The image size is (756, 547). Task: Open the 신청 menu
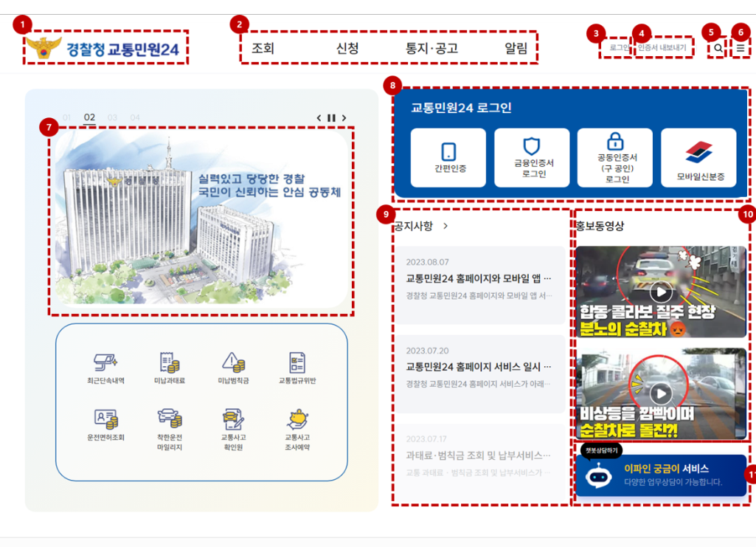coord(347,48)
